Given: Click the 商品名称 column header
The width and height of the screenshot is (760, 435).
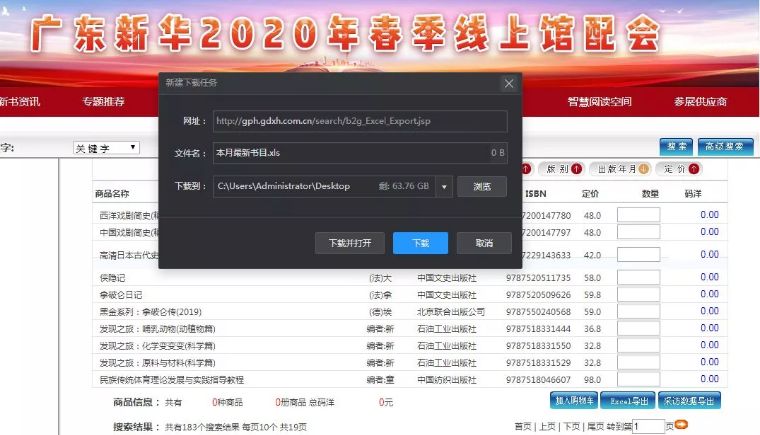Looking at the screenshot, I should coord(112,193).
